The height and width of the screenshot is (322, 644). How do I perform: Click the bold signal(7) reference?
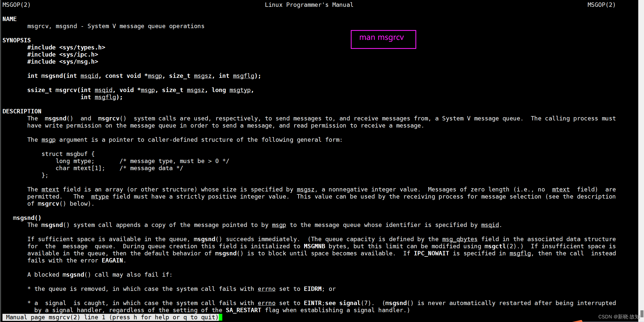[x=355, y=303]
